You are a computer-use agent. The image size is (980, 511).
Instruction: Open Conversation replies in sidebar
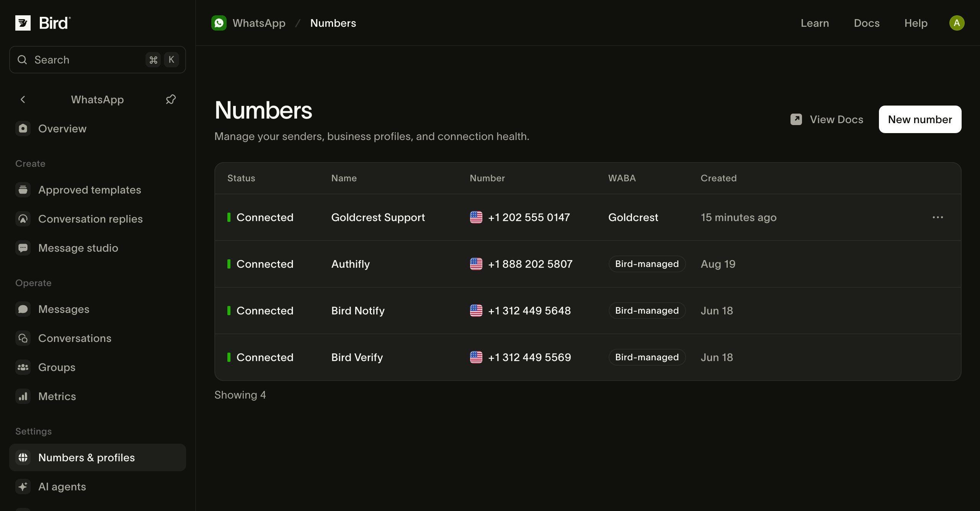98,219
